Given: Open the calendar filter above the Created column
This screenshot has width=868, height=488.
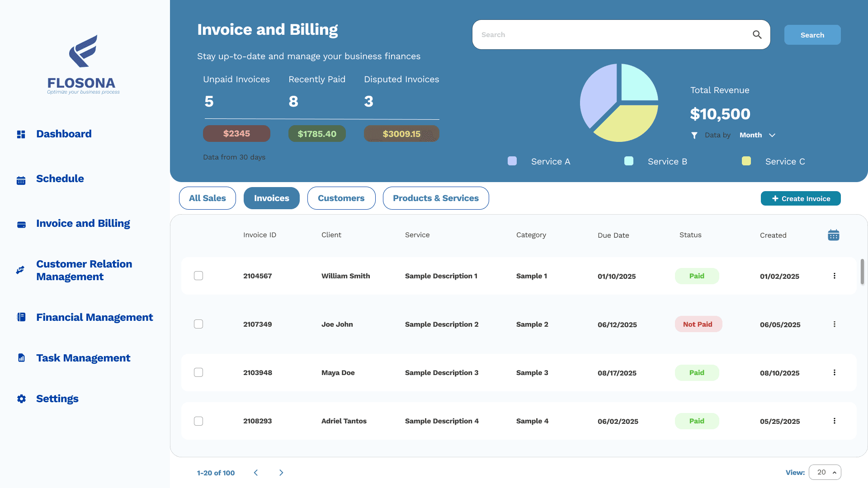Looking at the screenshot, I should [833, 235].
